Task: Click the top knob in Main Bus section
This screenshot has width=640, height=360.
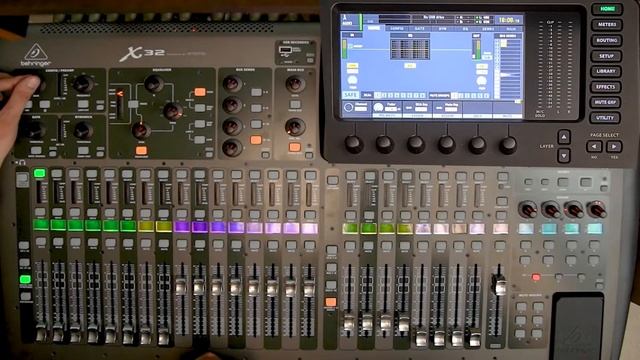Action: pyautogui.click(x=295, y=84)
